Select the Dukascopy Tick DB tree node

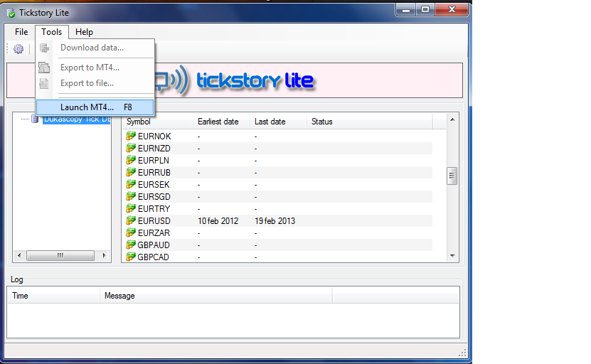[77, 119]
